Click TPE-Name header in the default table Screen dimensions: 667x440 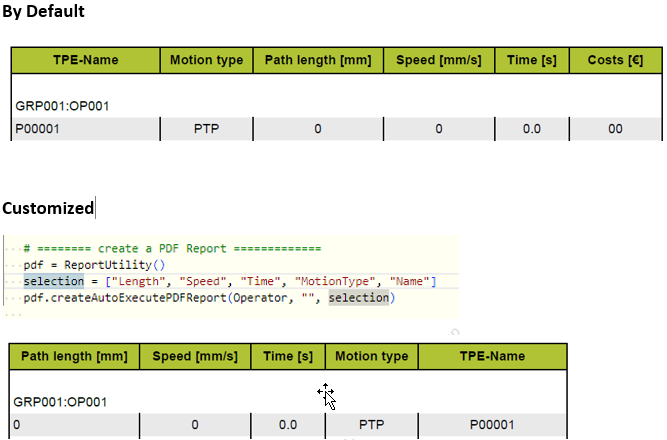(85, 60)
